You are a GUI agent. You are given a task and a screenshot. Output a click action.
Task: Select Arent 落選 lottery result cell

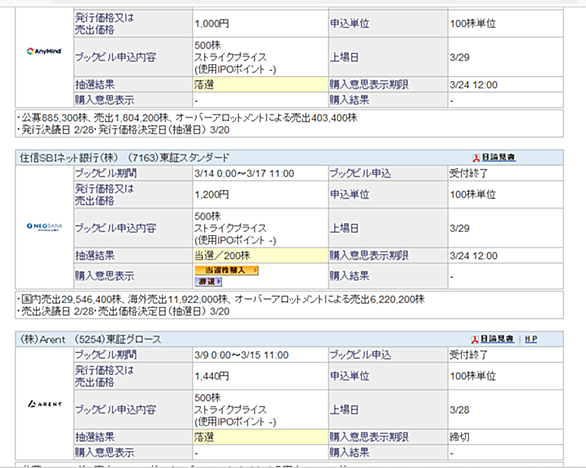click(x=260, y=437)
